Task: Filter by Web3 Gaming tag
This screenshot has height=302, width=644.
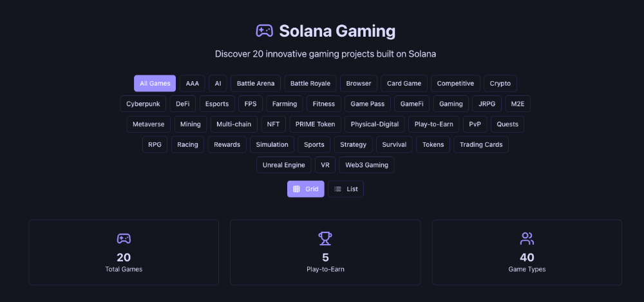Action: coord(366,165)
